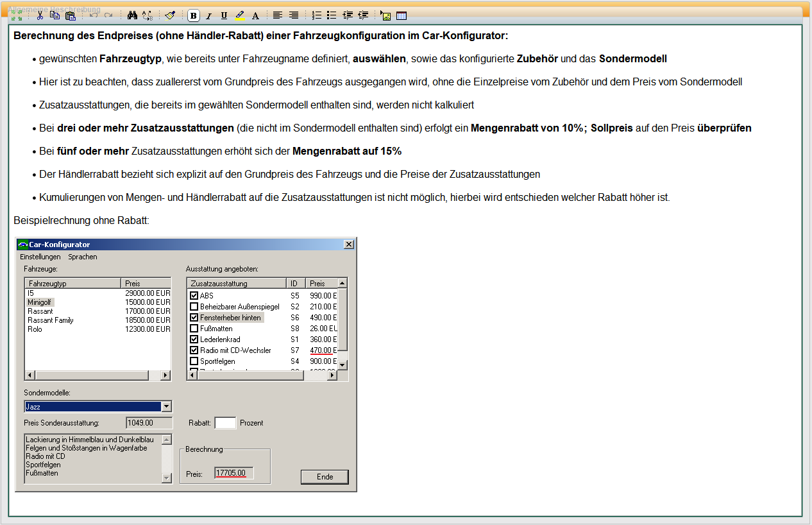
Task: Check Beheizbarer Außenspiegel option
Action: tap(194, 307)
